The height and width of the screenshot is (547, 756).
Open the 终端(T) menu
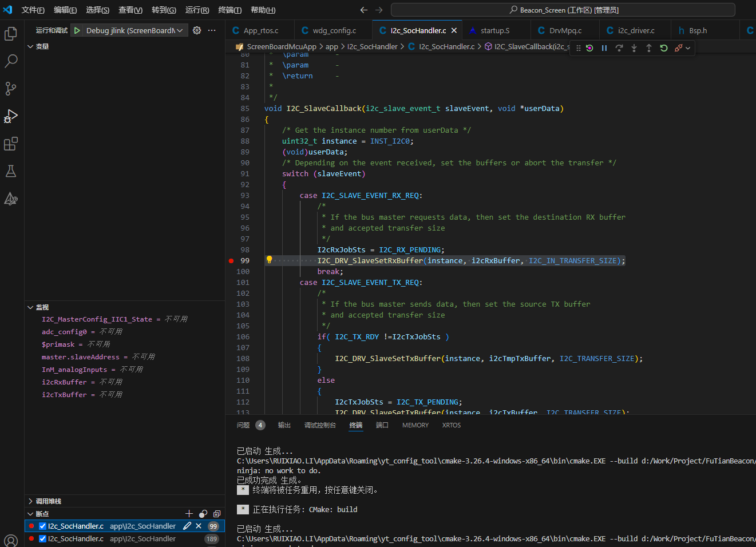(x=230, y=10)
